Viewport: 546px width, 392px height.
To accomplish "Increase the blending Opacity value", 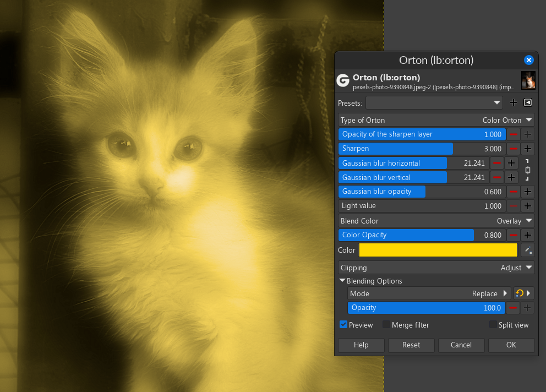I will coord(527,308).
